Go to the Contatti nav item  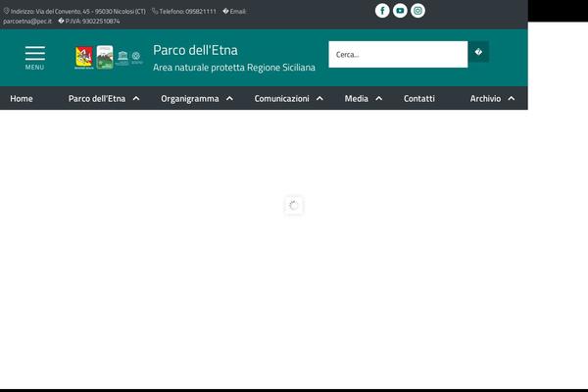[x=419, y=99]
